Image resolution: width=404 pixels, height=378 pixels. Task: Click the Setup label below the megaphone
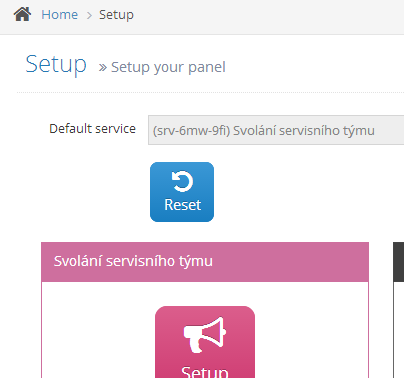[205, 372]
